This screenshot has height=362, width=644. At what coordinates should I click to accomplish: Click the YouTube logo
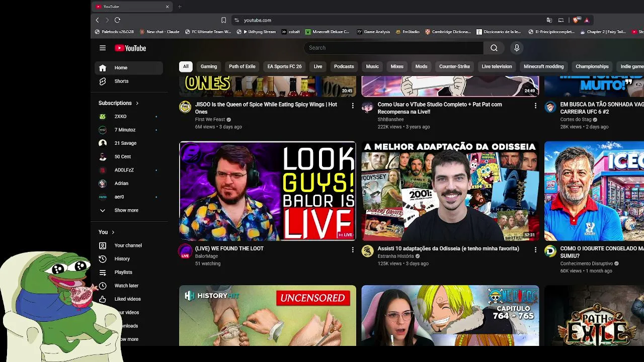point(130,48)
